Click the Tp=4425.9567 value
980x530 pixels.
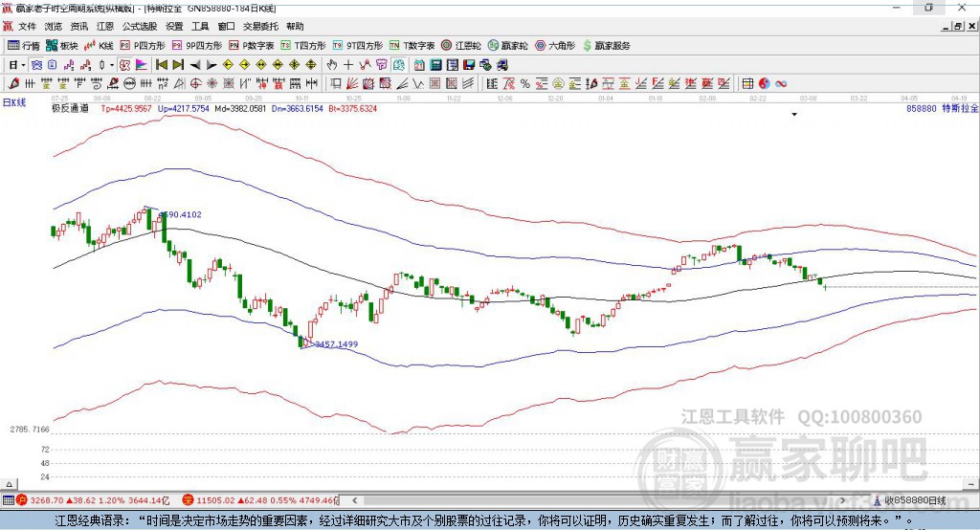(x=126, y=108)
